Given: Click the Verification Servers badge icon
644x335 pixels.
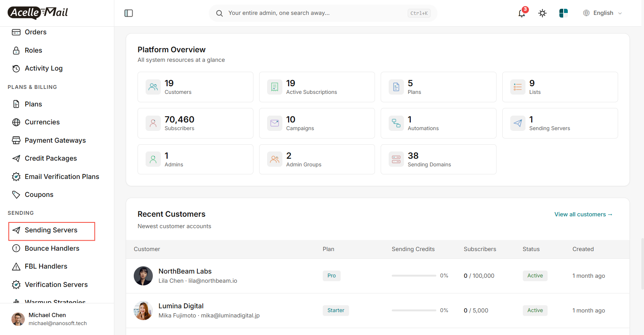Looking at the screenshot, I should [x=16, y=285].
